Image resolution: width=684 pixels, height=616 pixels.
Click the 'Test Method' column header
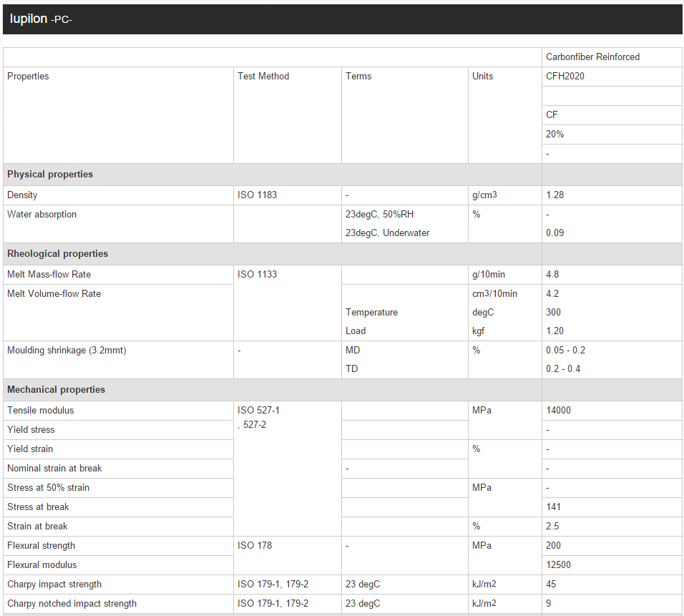point(263,76)
